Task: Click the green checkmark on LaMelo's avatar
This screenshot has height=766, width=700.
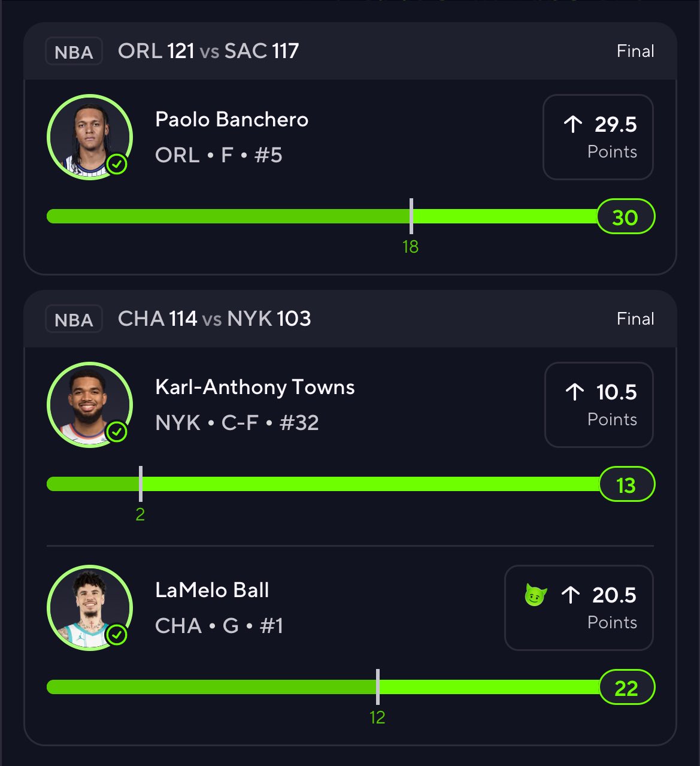Action: coord(117,635)
